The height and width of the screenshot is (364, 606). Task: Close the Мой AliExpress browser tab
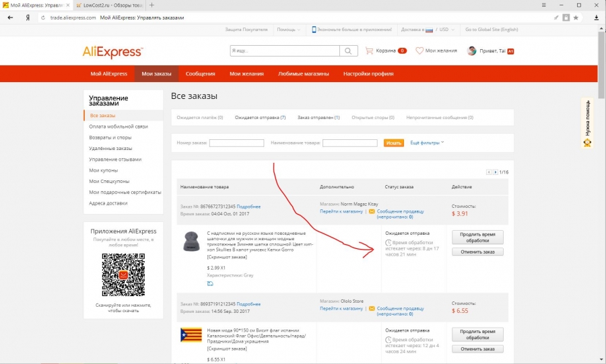[68, 5]
